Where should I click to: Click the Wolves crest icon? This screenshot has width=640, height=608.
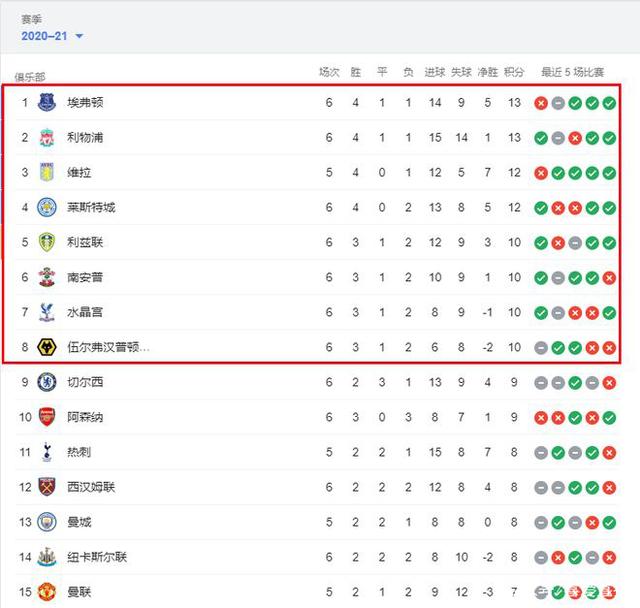tap(47, 347)
